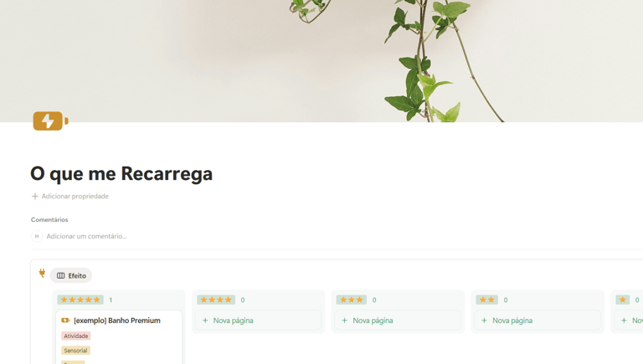Click the battery icon on the Banho Premium card
This screenshot has height=364, width=643.
[65, 320]
